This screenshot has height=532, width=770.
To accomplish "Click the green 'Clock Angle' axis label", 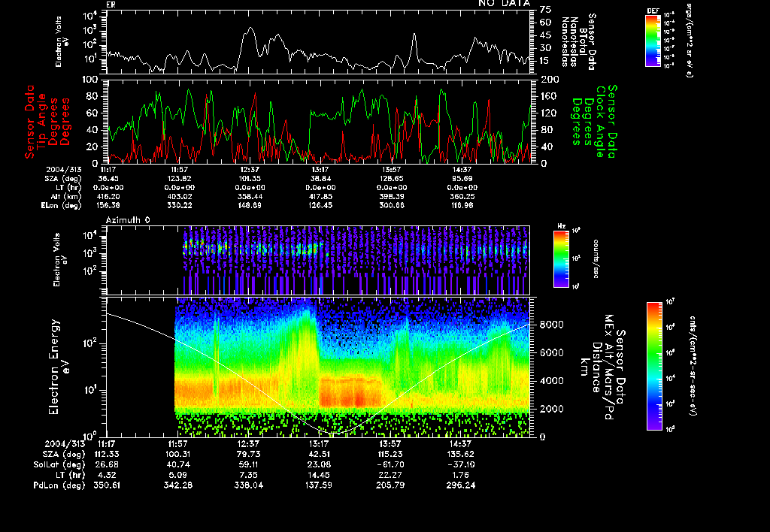I will [x=600, y=122].
